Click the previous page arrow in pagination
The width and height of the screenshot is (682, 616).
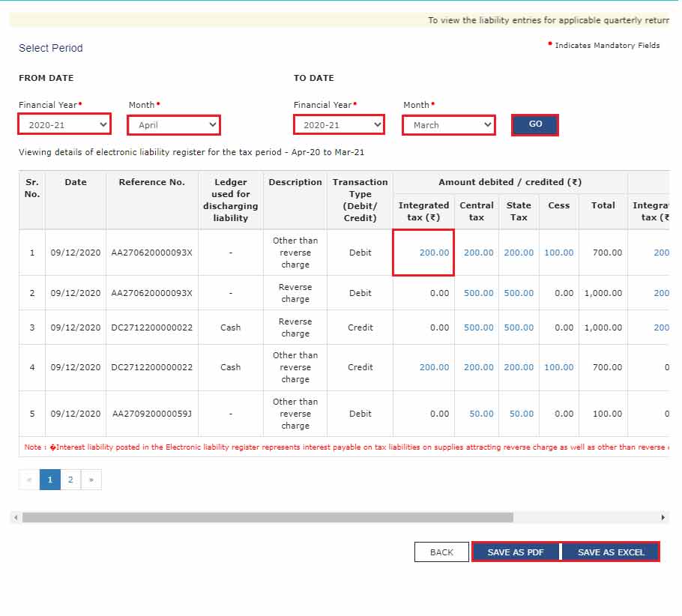pyautogui.click(x=30, y=480)
